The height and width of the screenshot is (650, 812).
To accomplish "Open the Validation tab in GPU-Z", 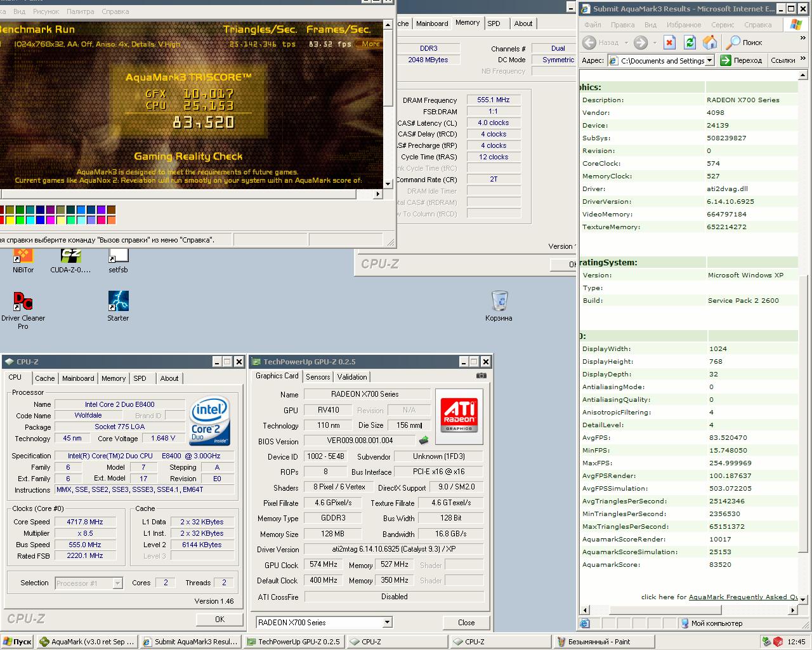I will [352, 377].
